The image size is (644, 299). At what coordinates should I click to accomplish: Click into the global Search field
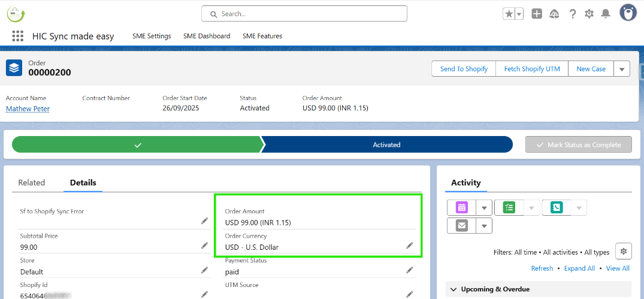tap(304, 14)
